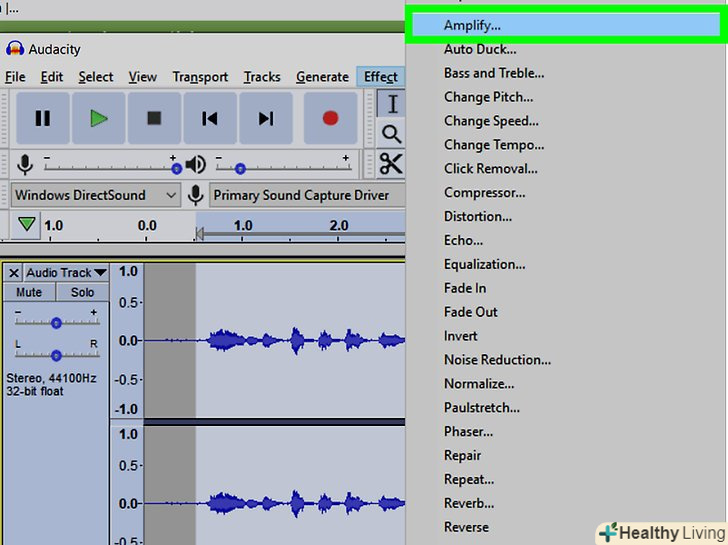Viewport: 728px width, 545px height.
Task: Click the Pause button in transport toolbar
Action: (42, 118)
